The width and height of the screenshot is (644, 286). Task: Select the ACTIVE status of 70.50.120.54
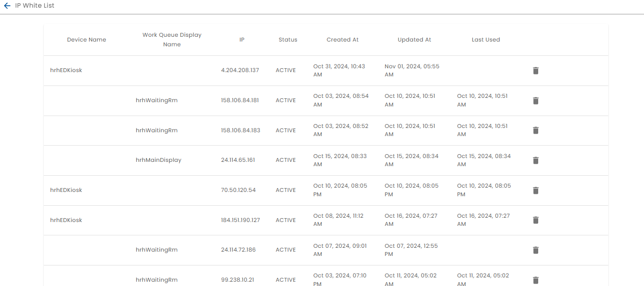click(286, 190)
